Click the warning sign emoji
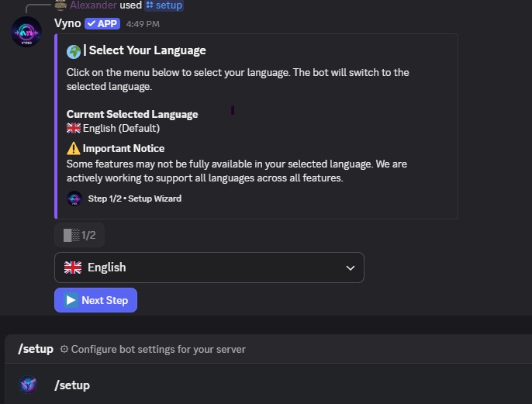Image resolution: width=532 pixels, height=404 pixels. pyautogui.click(x=74, y=148)
